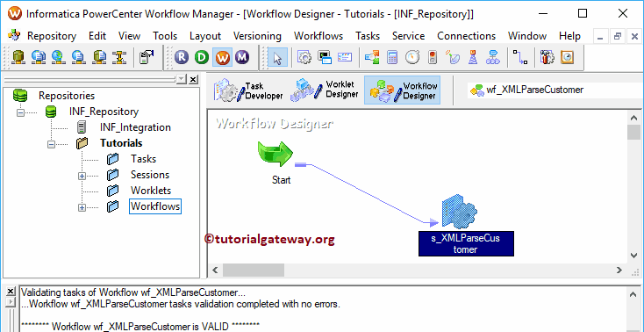644x332 pixels.
Task: Open the Designer 'D' icon
Action: pyautogui.click(x=202, y=57)
